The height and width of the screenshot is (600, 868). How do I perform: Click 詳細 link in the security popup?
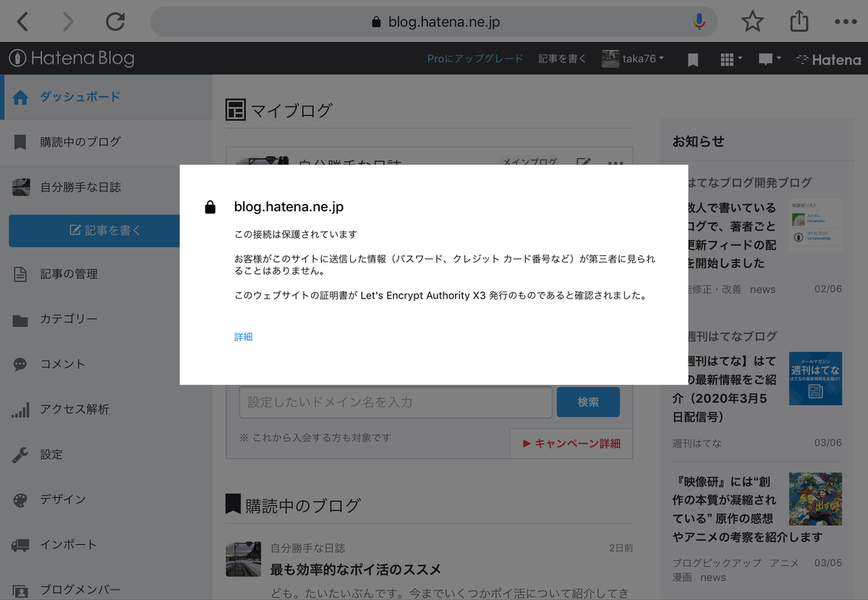243,337
